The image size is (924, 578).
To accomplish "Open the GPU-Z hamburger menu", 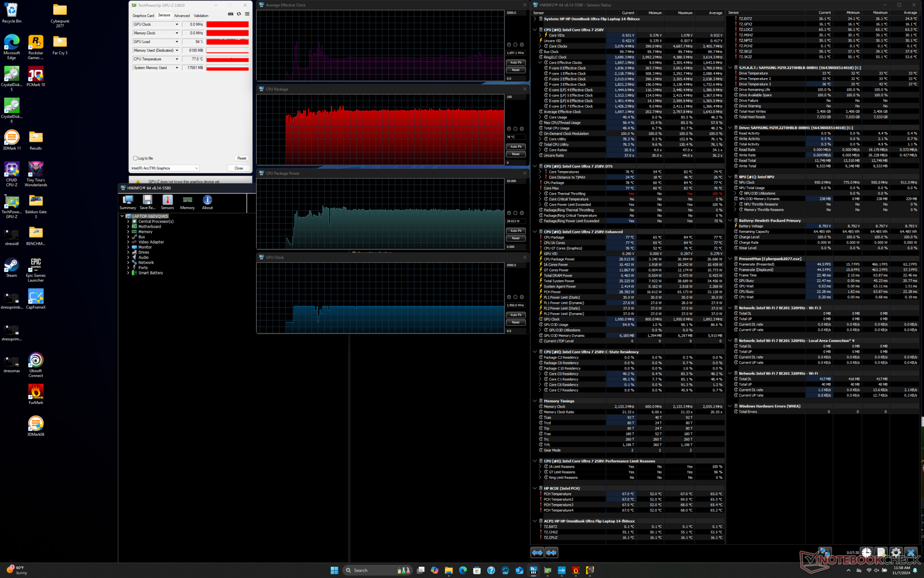I will [x=247, y=14].
